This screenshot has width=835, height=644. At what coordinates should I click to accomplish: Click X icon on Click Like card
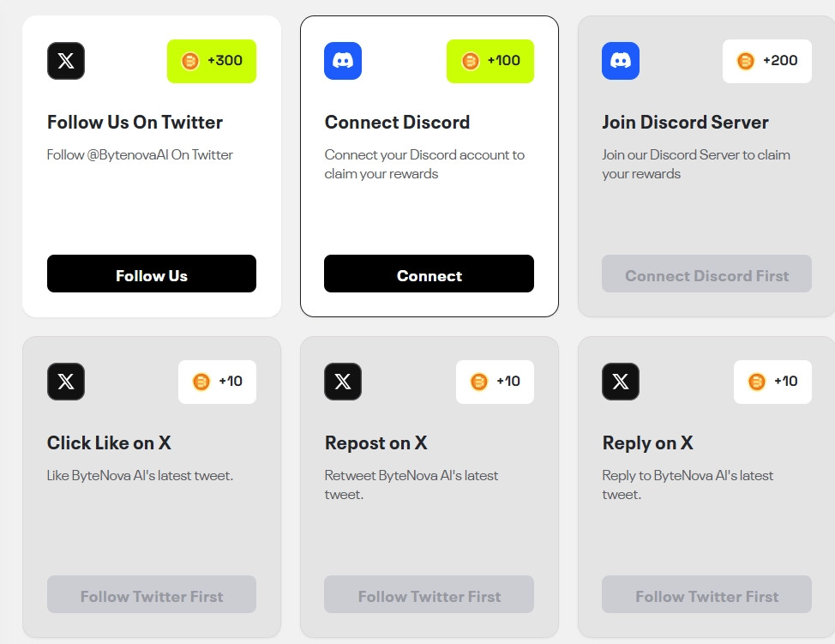(66, 382)
